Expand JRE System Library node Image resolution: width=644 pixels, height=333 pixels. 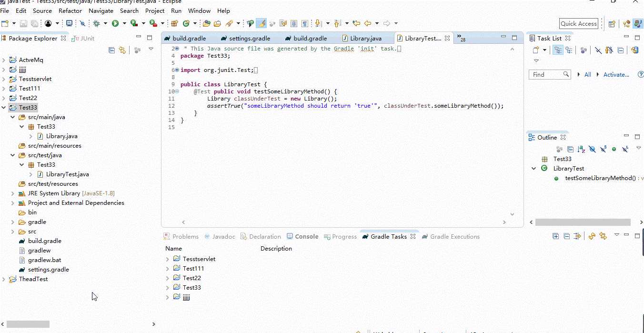[13, 193]
